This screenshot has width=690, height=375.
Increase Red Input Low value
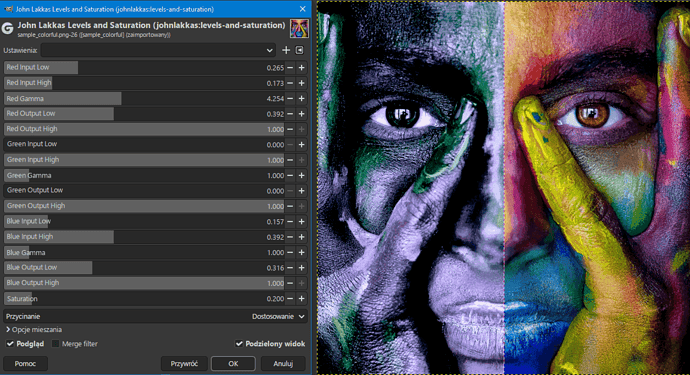coord(301,68)
